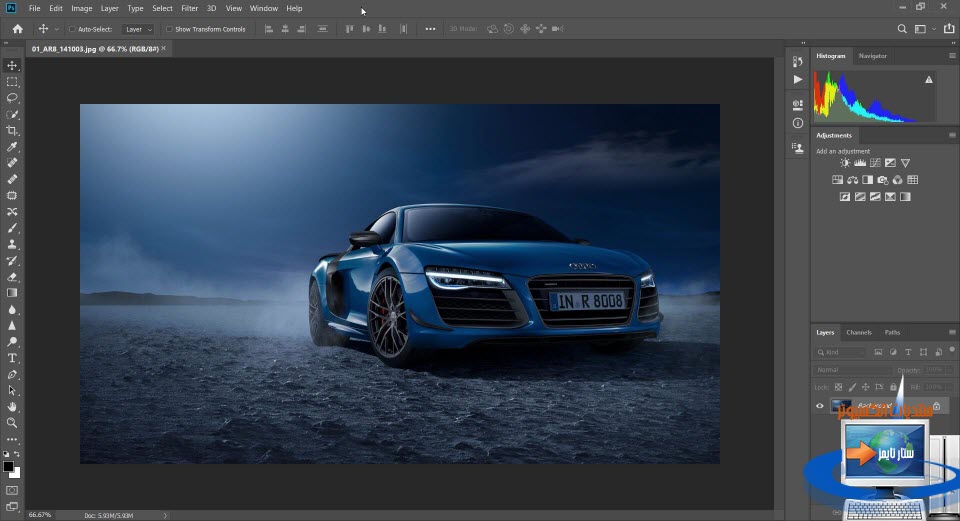Screen dimensions: 960x521
Task: Add a Brightness/Contrast adjustment
Action: click(845, 163)
